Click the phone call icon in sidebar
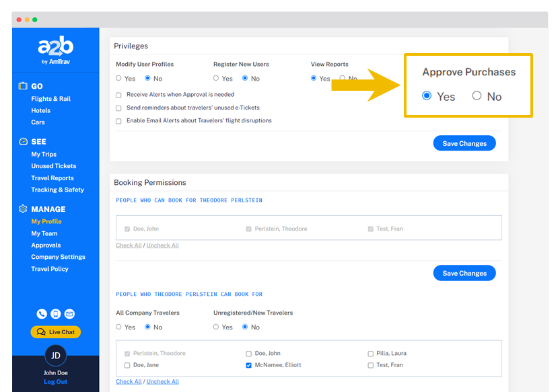 coord(42,314)
